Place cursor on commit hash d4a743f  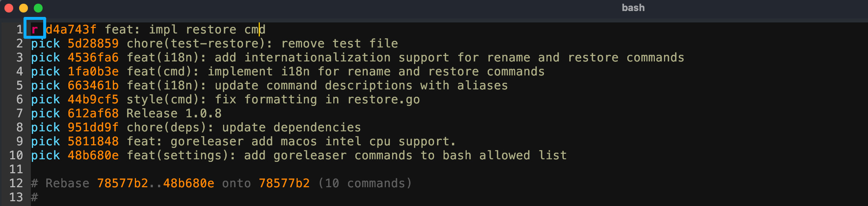click(x=71, y=29)
